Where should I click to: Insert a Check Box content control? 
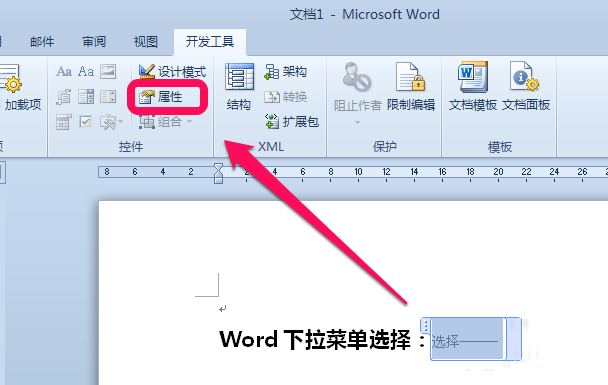[x=86, y=122]
